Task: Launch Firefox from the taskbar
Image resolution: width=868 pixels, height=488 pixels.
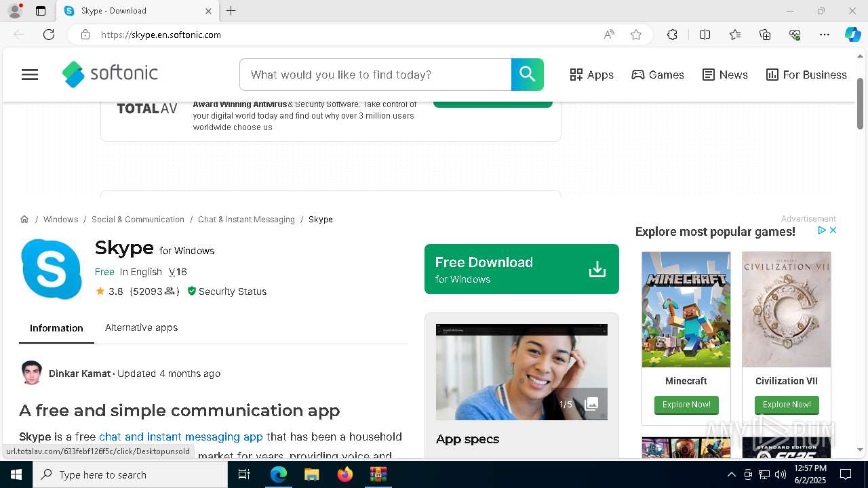Action: pos(345,474)
